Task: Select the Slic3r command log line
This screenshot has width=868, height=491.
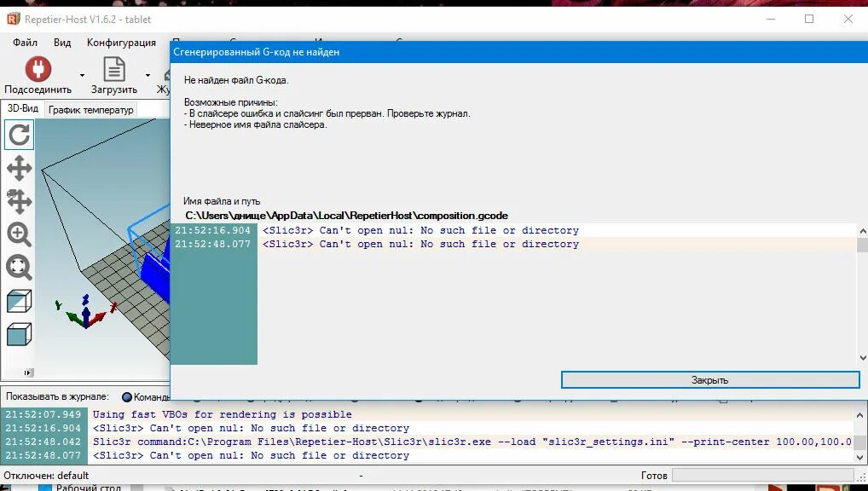Action: [x=472, y=442]
